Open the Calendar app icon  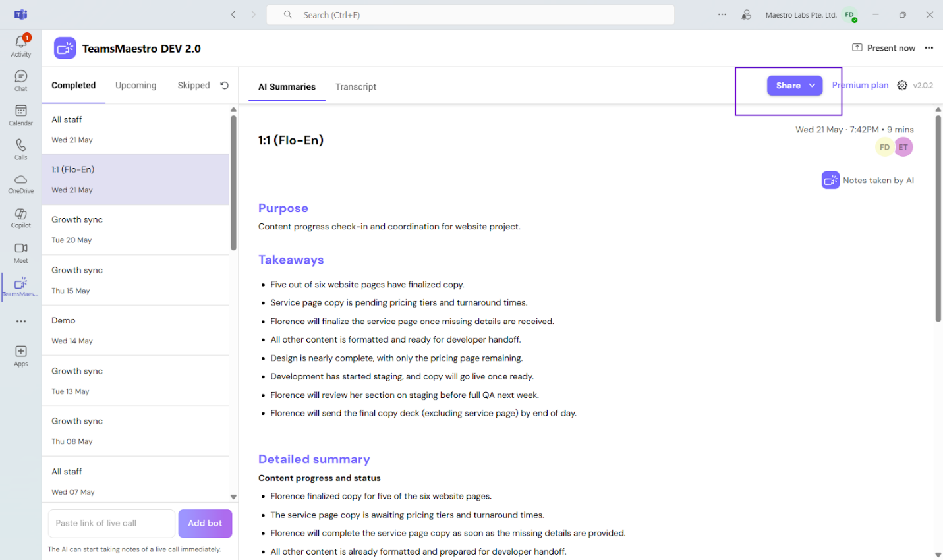pos(21,115)
